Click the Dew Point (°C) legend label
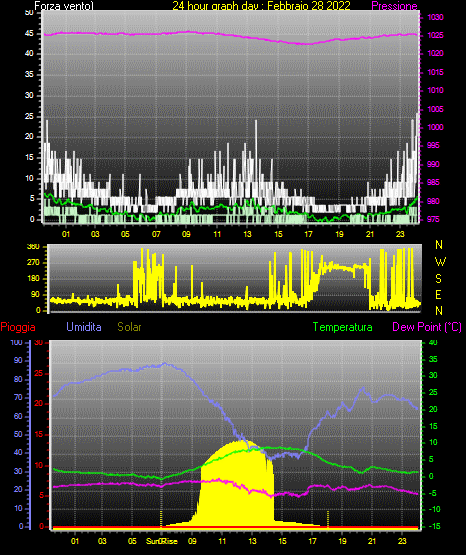Viewport: 466px width, 555px height. (x=427, y=327)
